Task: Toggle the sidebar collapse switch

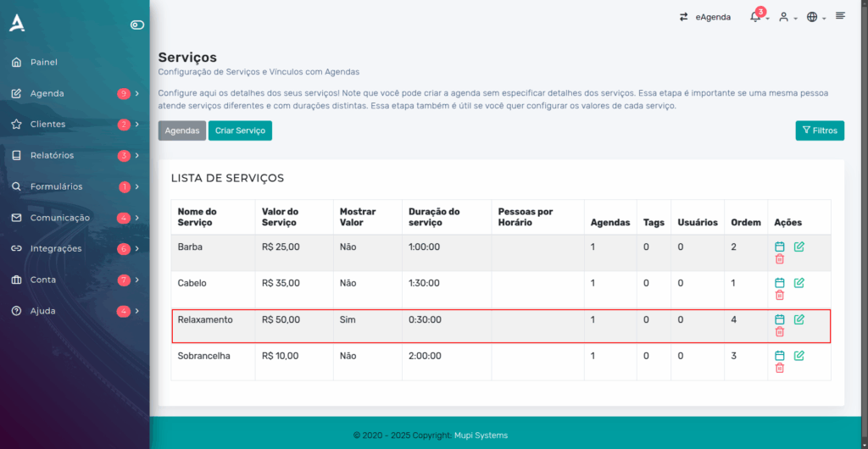Action: coord(137,25)
